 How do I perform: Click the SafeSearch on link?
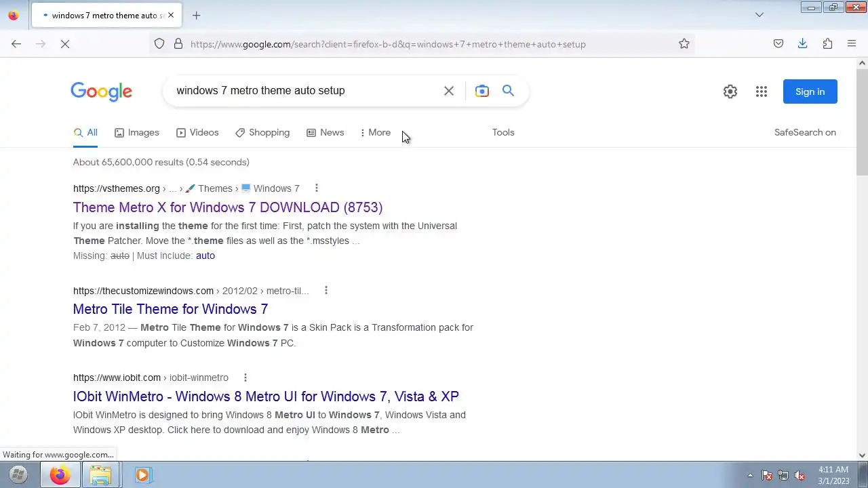tap(805, 133)
